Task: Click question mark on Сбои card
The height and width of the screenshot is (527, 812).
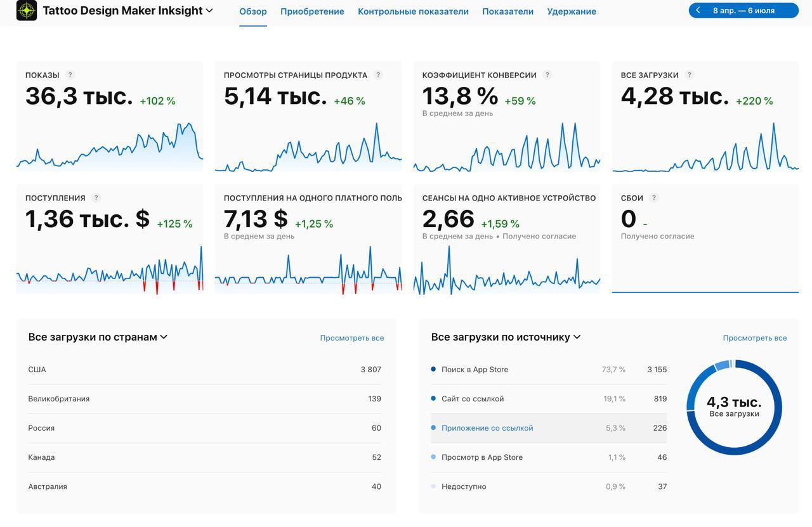Action: coord(652,197)
